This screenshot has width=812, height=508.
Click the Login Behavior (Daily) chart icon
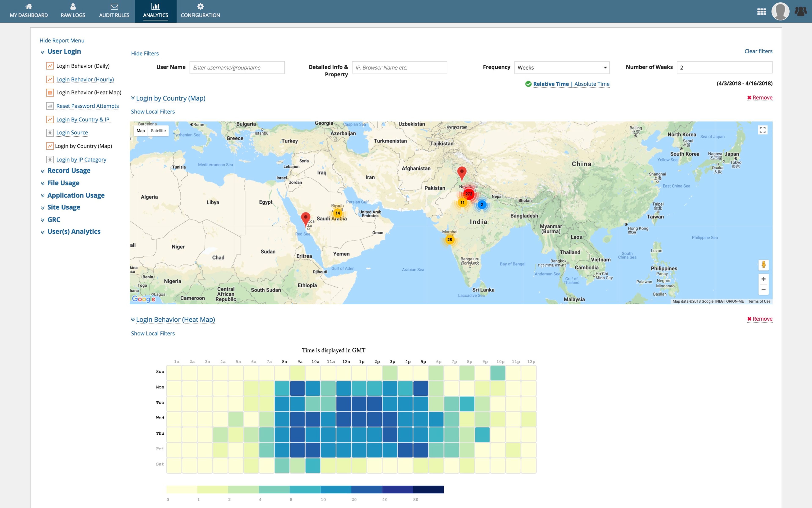click(50, 66)
